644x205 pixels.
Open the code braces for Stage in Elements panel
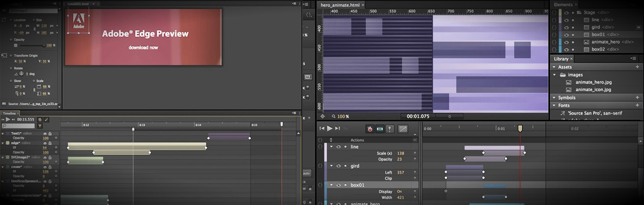554,12
